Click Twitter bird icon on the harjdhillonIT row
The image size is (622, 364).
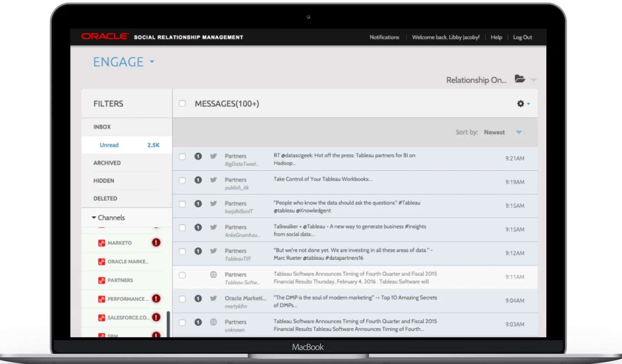214,204
